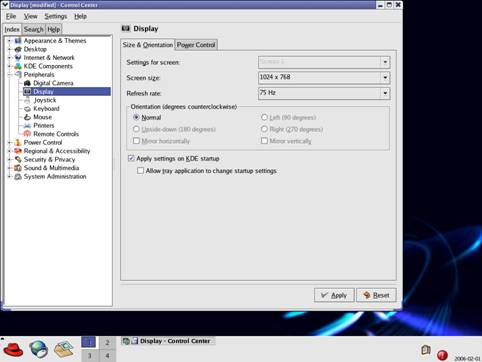Click the clipboard tray icon
Screen dimensions: 482x362
(426, 350)
